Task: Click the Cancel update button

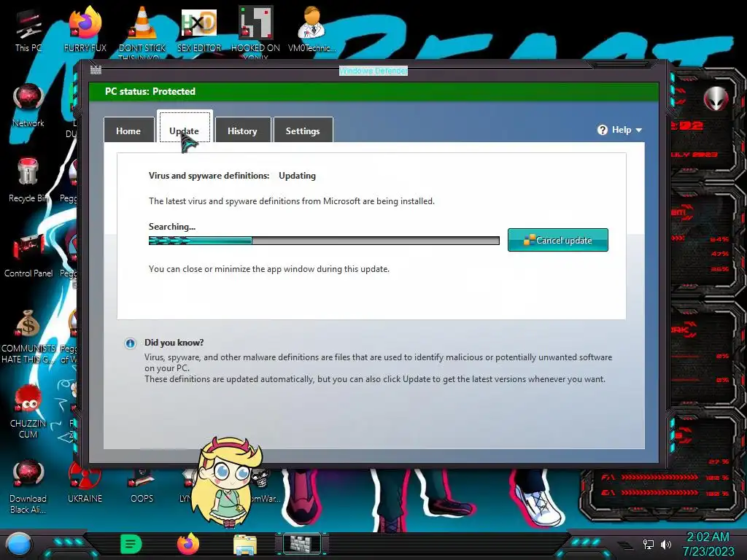Action: 558,240
